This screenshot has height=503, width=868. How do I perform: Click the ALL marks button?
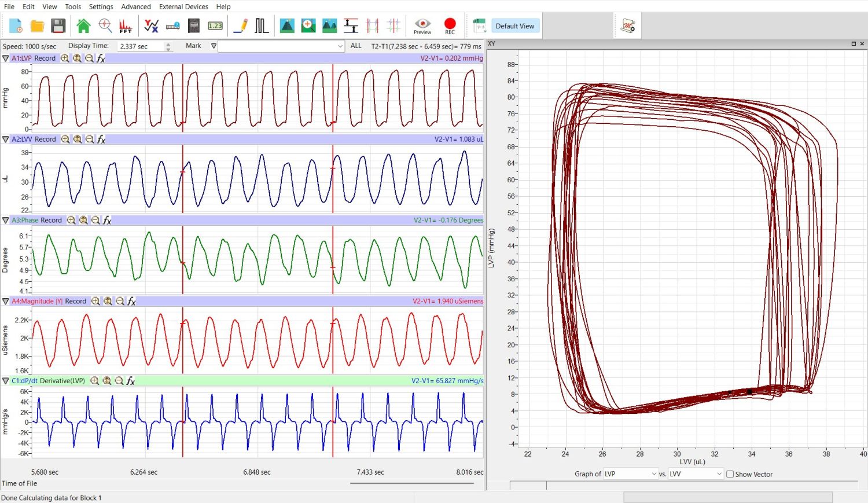tap(356, 46)
